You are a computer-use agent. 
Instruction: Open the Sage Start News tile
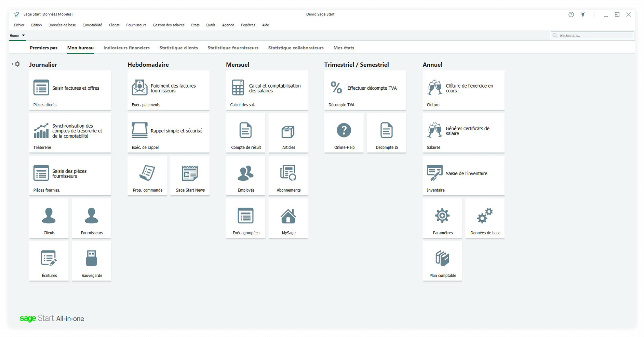coord(190,176)
